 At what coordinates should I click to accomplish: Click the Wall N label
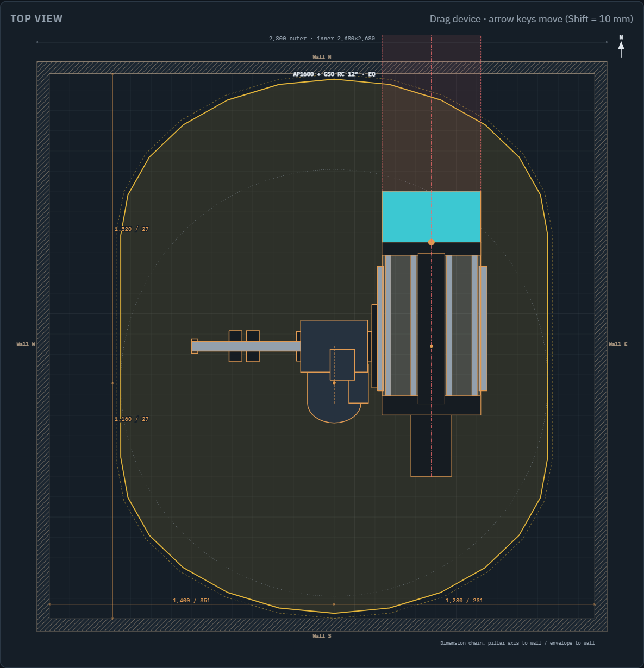pyautogui.click(x=322, y=57)
